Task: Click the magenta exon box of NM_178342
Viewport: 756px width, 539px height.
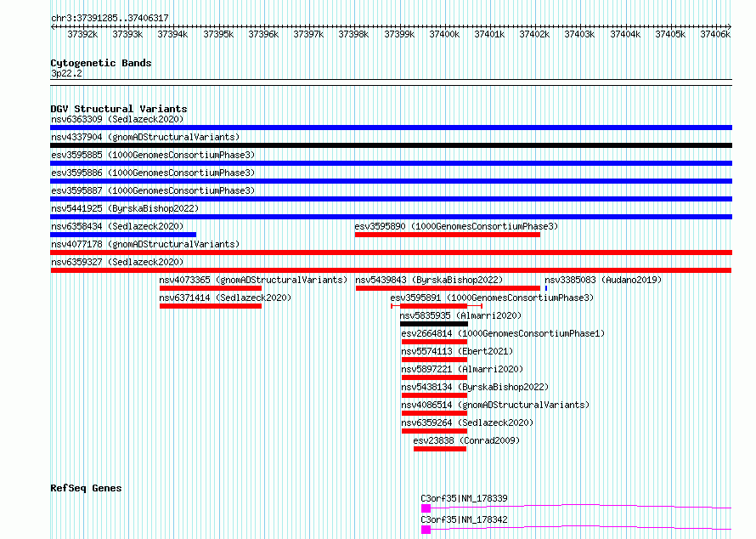Action: click(x=426, y=530)
